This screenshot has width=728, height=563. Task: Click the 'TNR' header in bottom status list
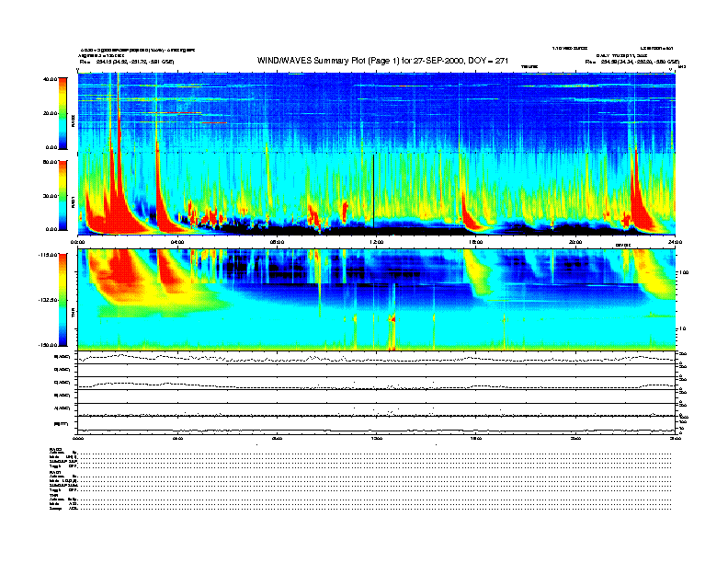pos(52,495)
